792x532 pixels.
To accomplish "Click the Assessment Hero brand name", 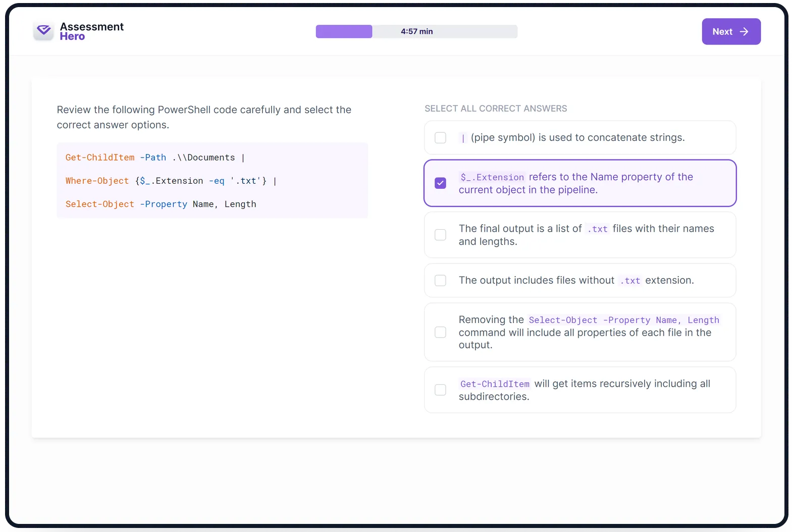I will coord(91,31).
